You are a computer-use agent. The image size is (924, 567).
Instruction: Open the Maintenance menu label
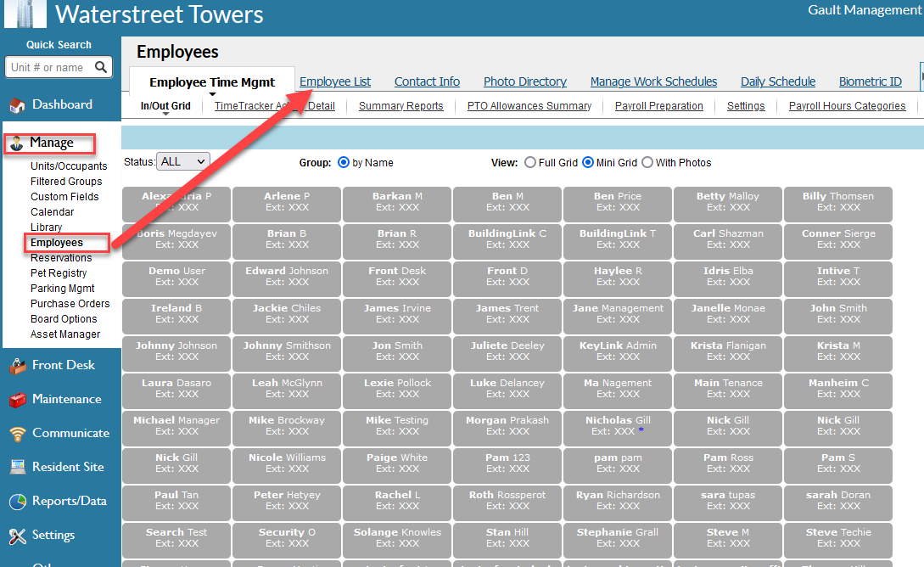[66, 400]
